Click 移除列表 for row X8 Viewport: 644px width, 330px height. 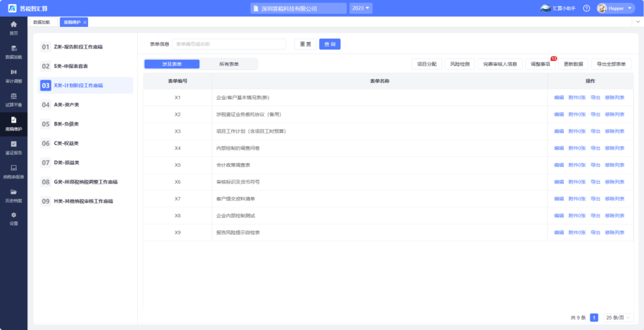tap(614, 215)
